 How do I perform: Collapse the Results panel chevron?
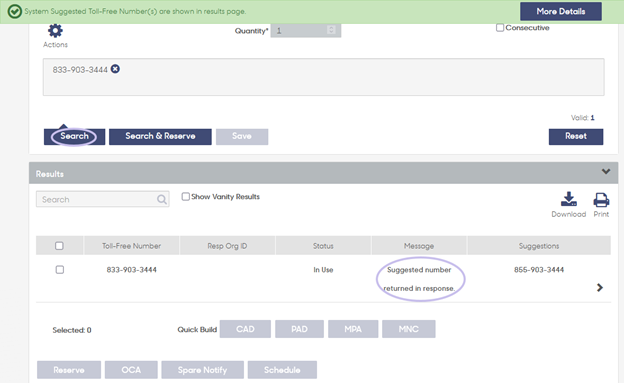click(606, 172)
